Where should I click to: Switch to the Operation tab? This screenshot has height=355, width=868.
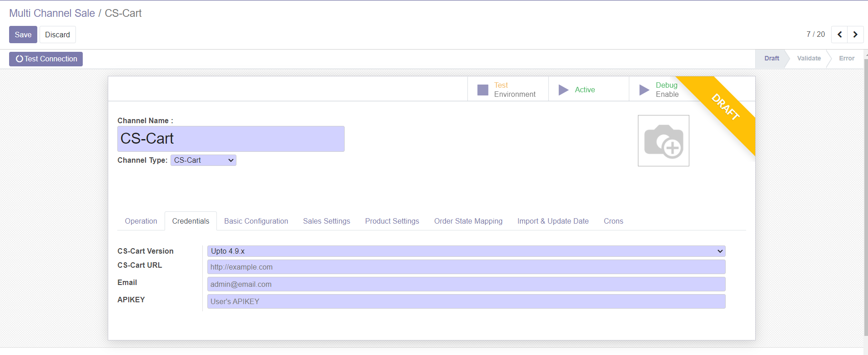(141, 221)
